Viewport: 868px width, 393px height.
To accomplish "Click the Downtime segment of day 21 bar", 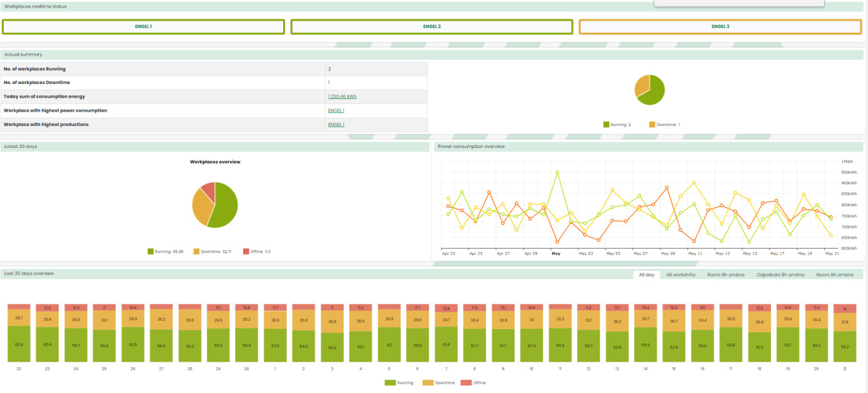I will coord(845,322).
